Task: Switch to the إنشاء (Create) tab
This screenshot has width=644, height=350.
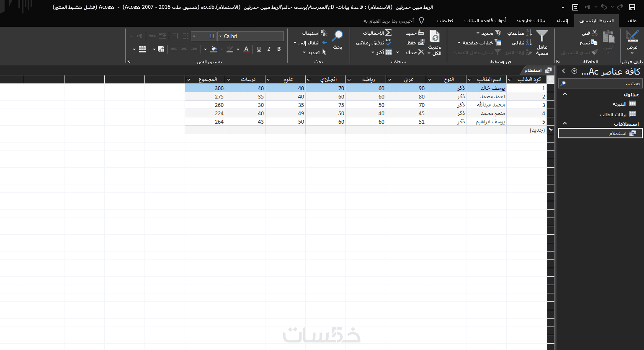Action: coord(562,21)
